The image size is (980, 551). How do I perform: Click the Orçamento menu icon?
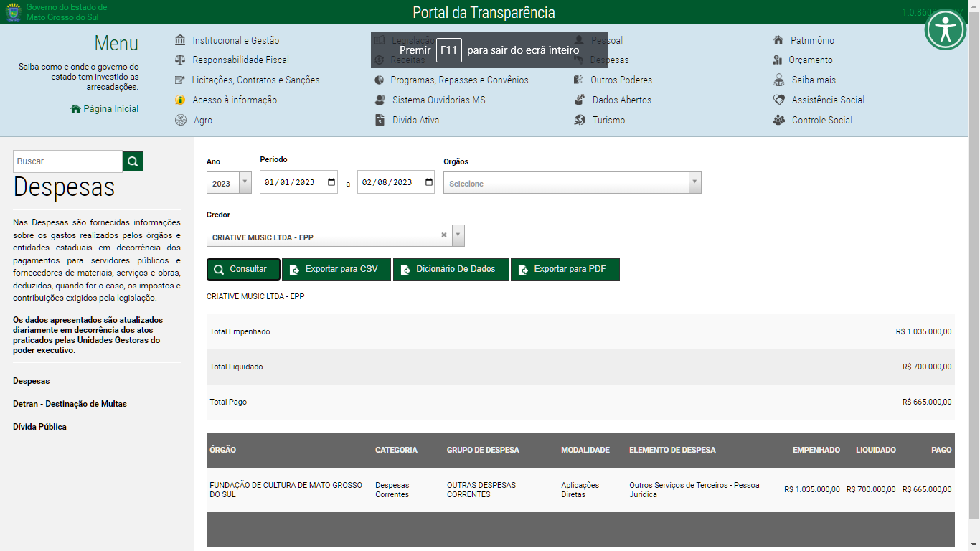(778, 60)
